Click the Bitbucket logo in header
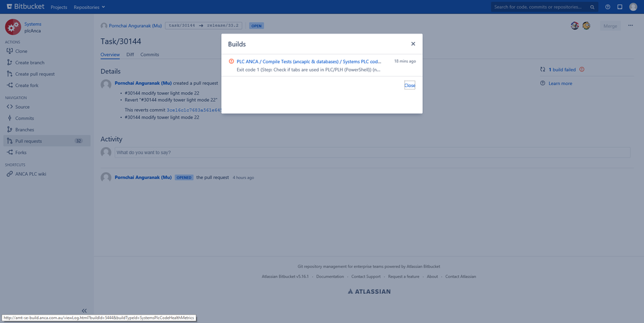 click(26, 6)
